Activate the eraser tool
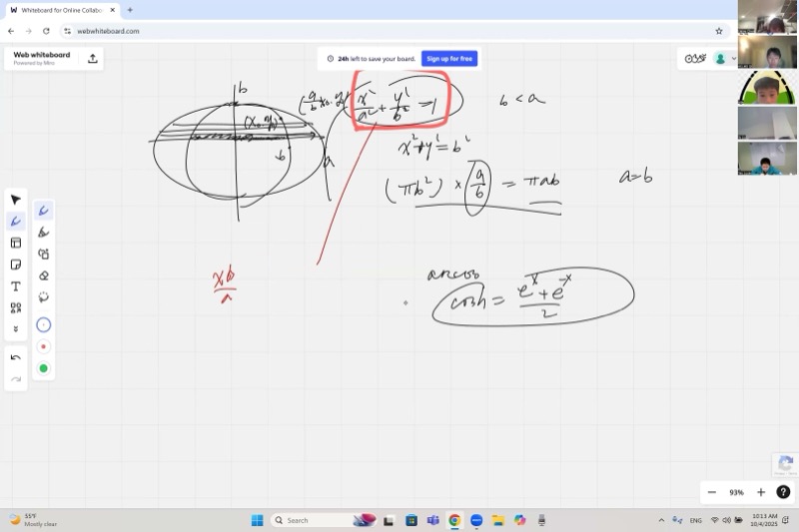This screenshot has height=532, width=799. click(x=43, y=275)
